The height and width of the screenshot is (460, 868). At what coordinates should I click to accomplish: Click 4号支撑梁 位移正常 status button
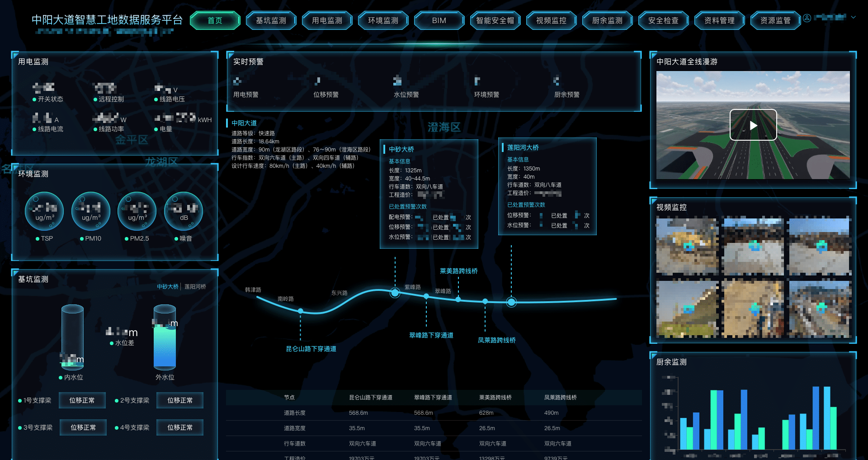point(180,427)
